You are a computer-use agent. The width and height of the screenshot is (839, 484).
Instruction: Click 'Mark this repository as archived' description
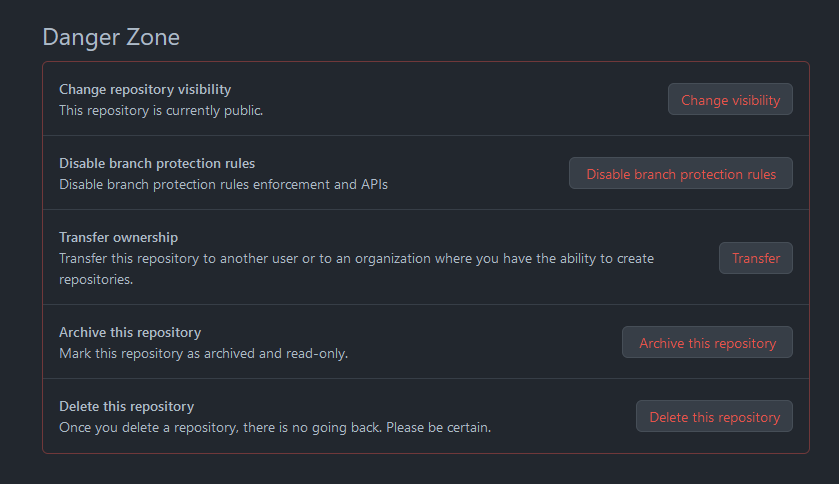click(170, 353)
